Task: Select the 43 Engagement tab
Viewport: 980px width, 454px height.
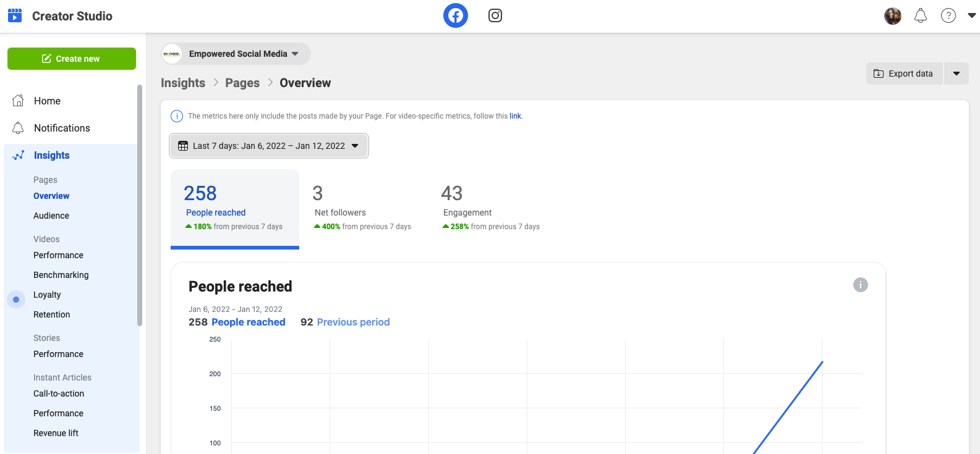Action: point(492,209)
